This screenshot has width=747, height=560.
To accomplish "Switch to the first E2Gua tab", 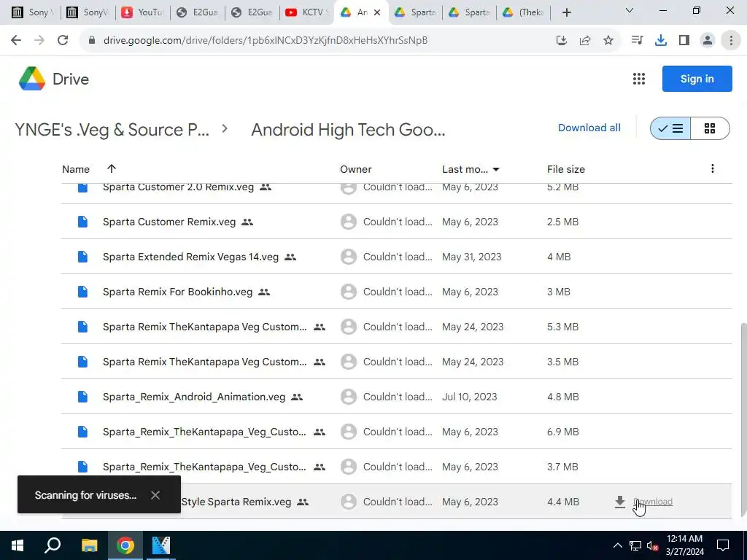I will (x=196, y=12).
